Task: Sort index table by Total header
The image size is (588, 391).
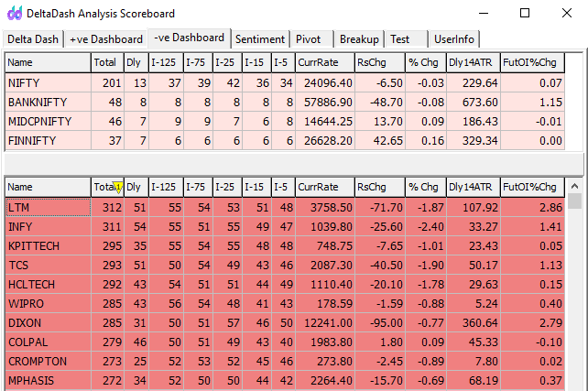Action: [x=107, y=62]
